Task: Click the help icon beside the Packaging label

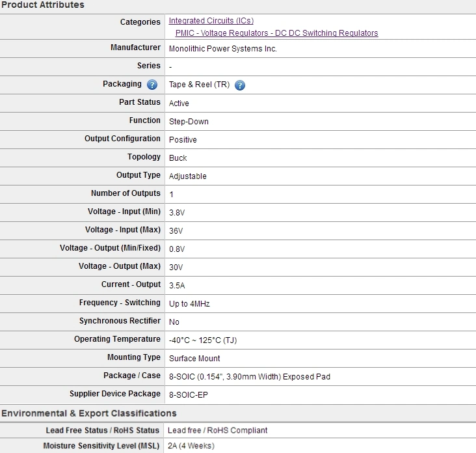Action: coord(152,85)
